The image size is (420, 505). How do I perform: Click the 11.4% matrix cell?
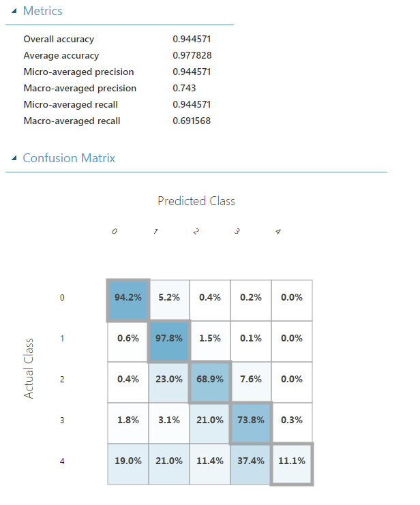[x=210, y=461]
